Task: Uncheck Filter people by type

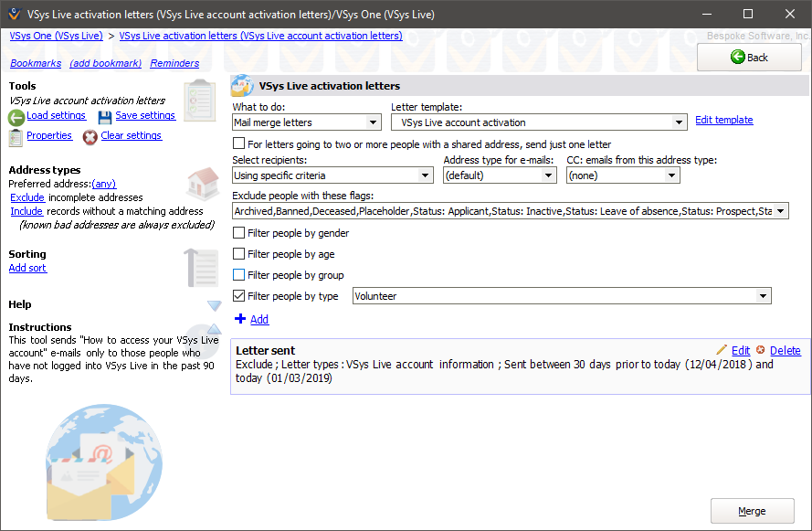Action: (239, 296)
